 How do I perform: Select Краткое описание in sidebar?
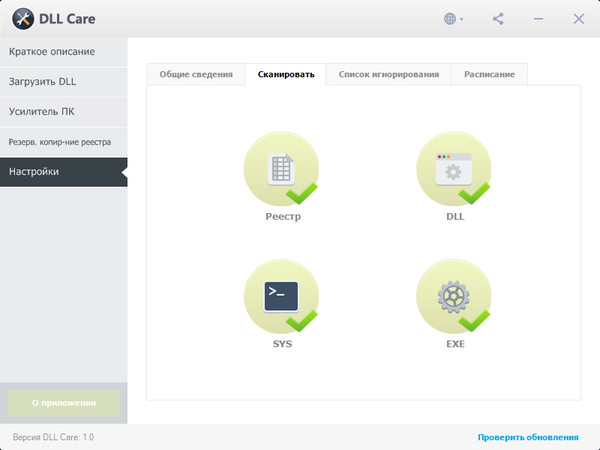point(63,51)
